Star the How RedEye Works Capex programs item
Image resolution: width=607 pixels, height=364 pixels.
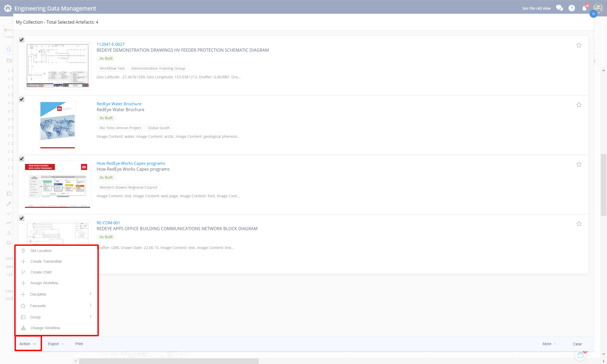tap(579, 164)
